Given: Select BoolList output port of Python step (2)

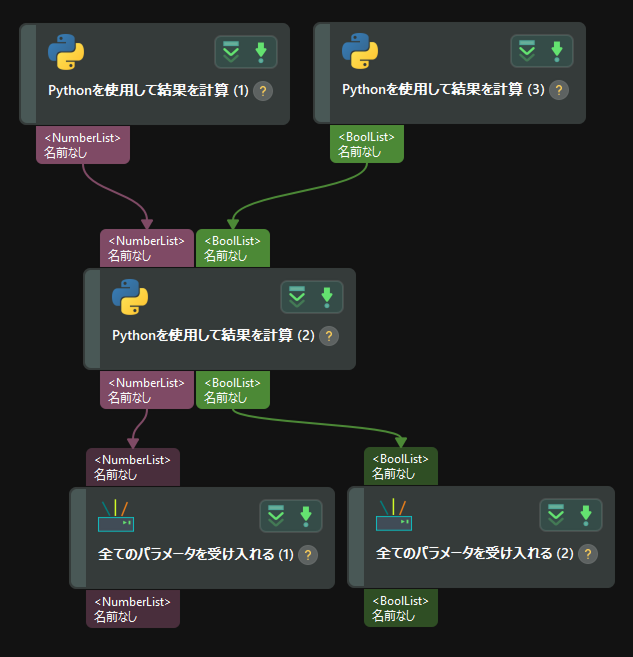Looking at the screenshot, I should tap(233, 390).
